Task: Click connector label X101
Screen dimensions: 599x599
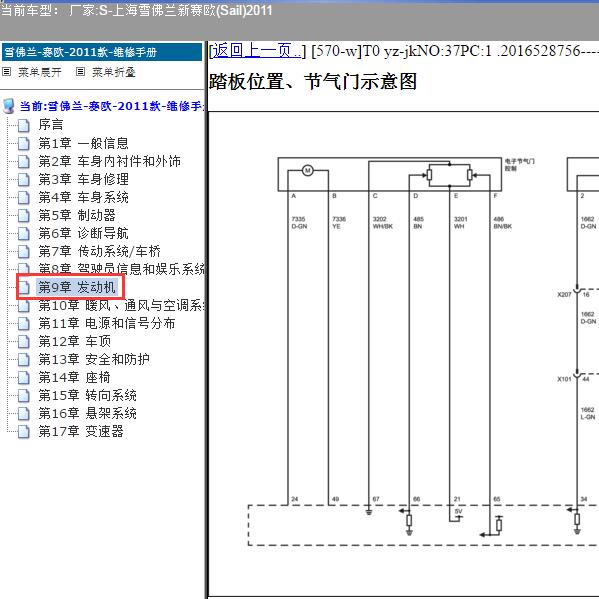Action: tap(564, 379)
